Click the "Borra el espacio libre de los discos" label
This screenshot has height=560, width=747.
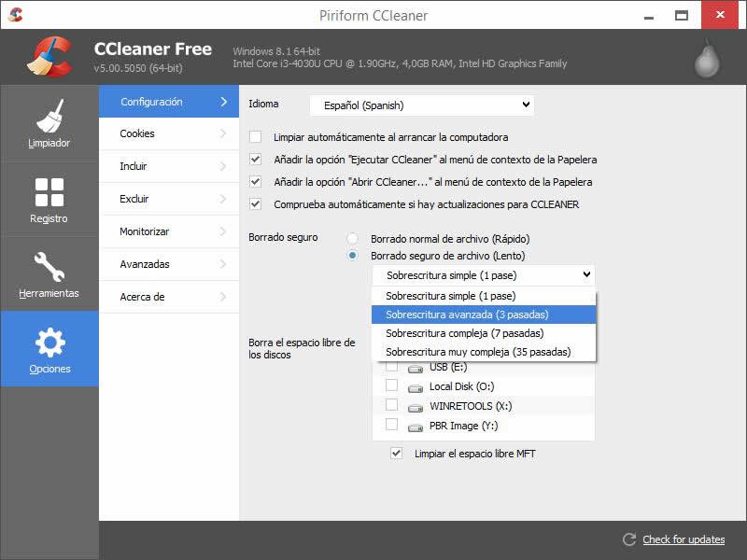click(302, 348)
